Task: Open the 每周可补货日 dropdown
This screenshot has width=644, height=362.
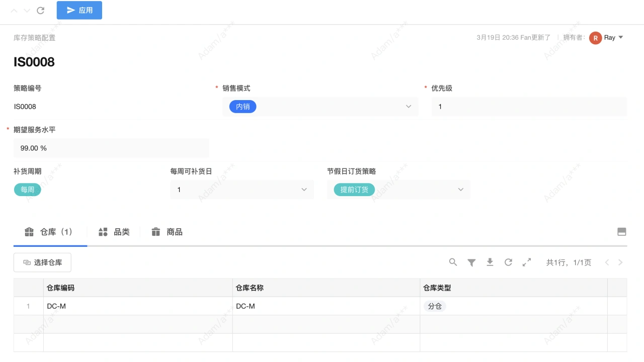Action: point(303,190)
